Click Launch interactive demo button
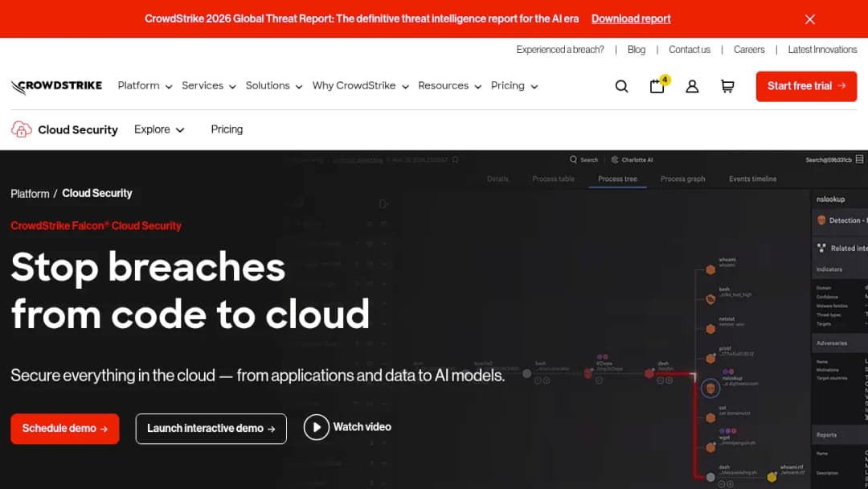This screenshot has height=489, width=868. click(211, 429)
